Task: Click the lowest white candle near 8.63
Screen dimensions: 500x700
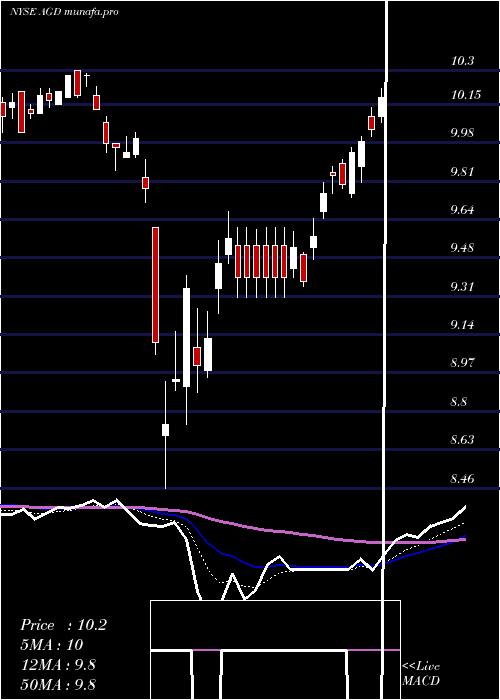Action: pos(165,429)
